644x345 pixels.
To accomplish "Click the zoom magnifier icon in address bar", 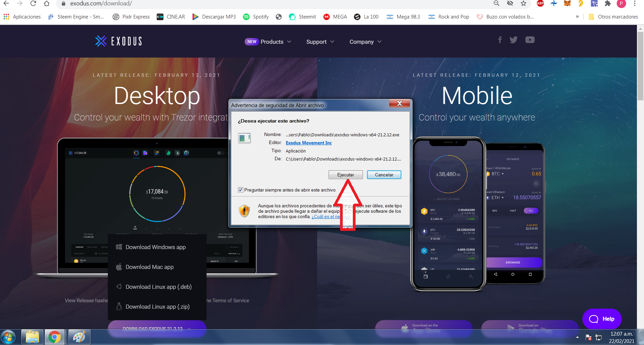I will pos(496,3).
